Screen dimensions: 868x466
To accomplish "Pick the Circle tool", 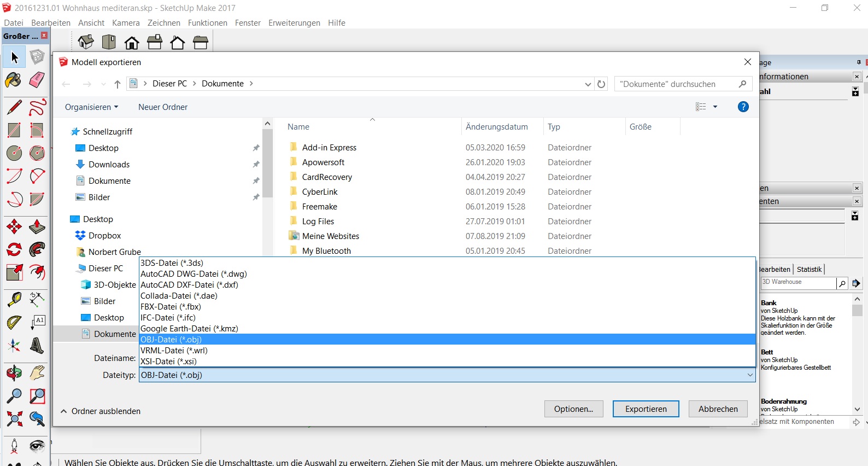I will pos(14,153).
